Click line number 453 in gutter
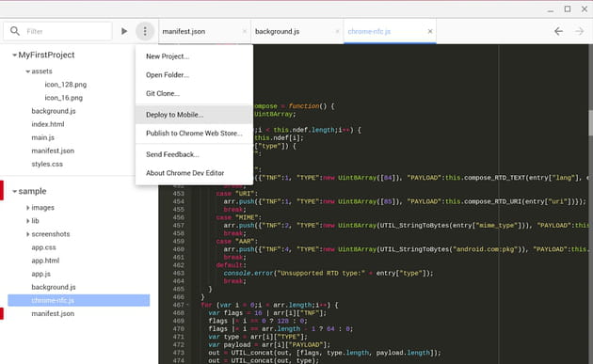The height and width of the screenshot is (364, 593). [x=179, y=194]
